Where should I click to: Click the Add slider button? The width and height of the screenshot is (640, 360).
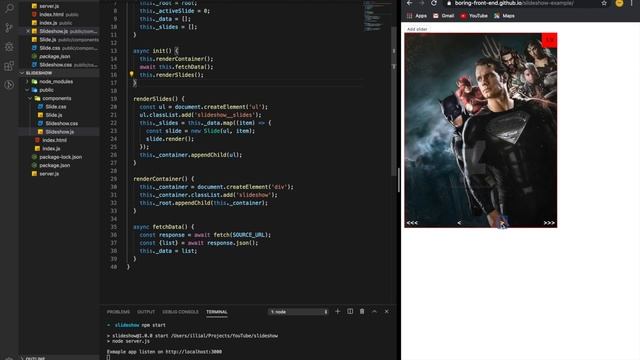[x=417, y=29]
